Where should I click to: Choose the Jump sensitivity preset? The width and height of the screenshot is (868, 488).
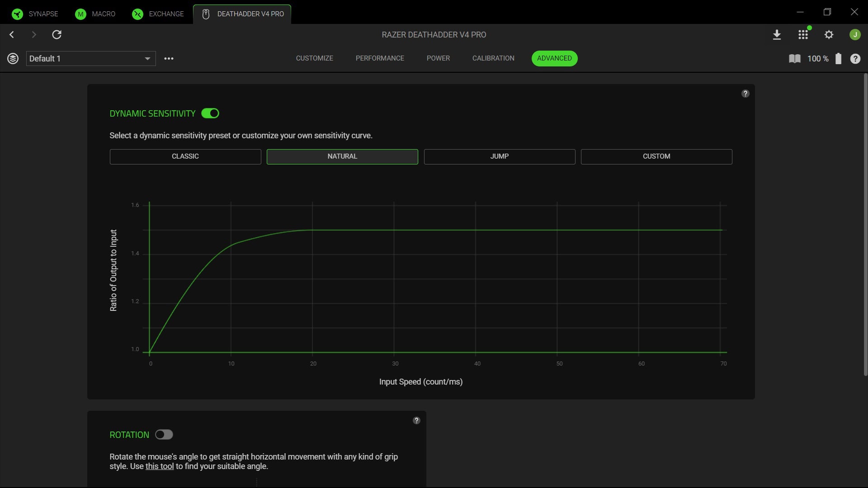pos(500,156)
